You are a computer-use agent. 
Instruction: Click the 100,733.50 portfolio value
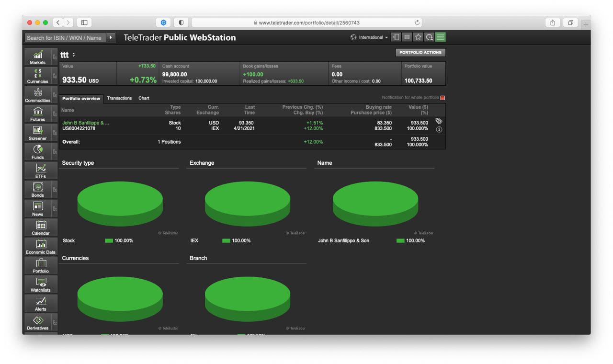418,81
